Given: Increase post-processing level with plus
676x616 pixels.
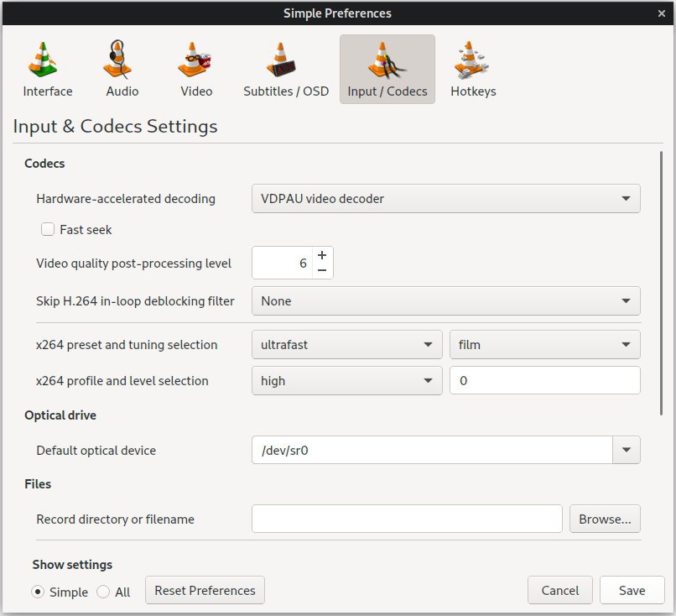Looking at the screenshot, I should (x=322, y=255).
